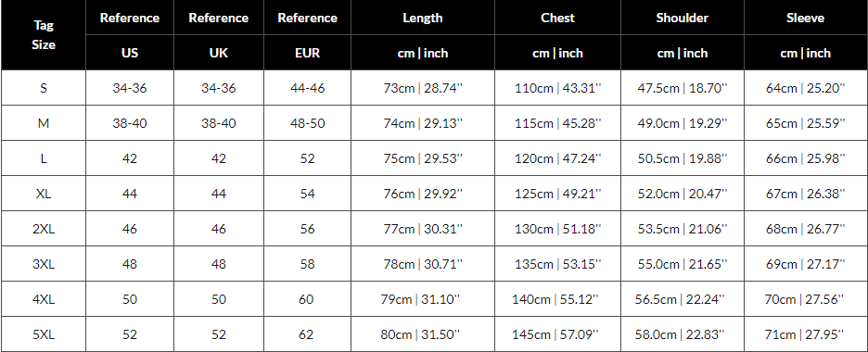Click the Shoulder column header

tap(682, 35)
